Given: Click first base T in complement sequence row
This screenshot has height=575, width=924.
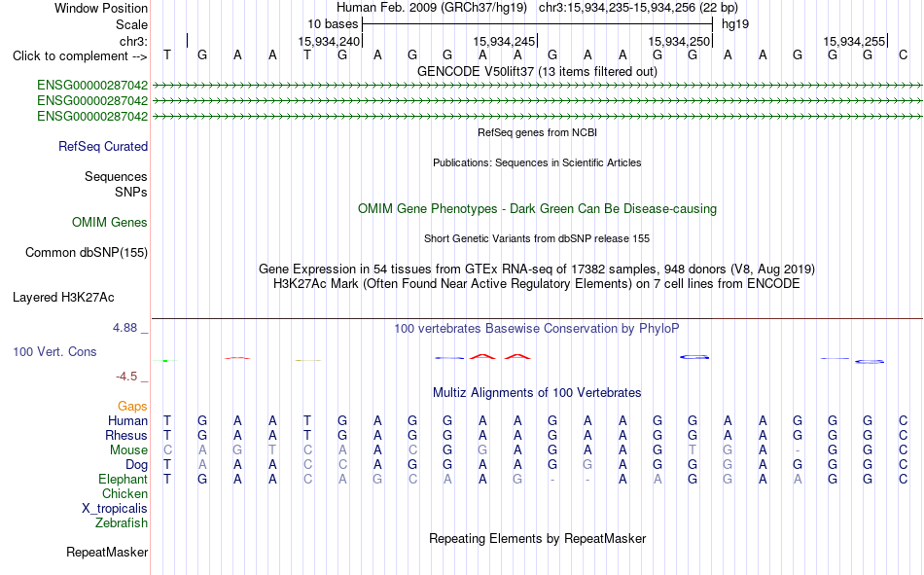Looking at the screenshot, I should [x=167, y=54].
